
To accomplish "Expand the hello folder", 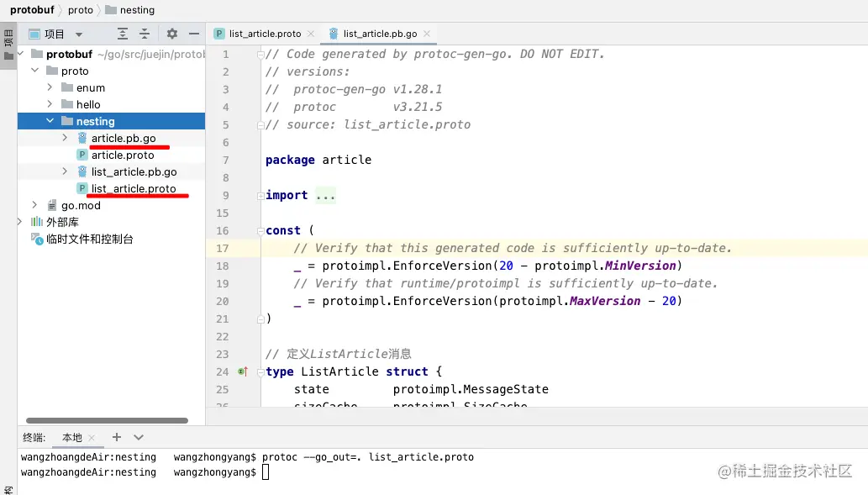I will click(x=50, y=104).
